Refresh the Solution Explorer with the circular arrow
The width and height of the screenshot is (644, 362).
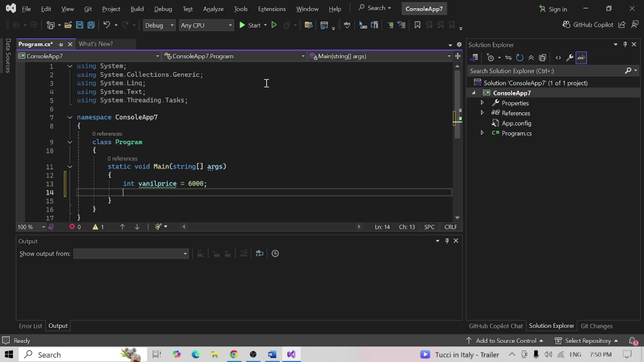(x=520, y=58)
